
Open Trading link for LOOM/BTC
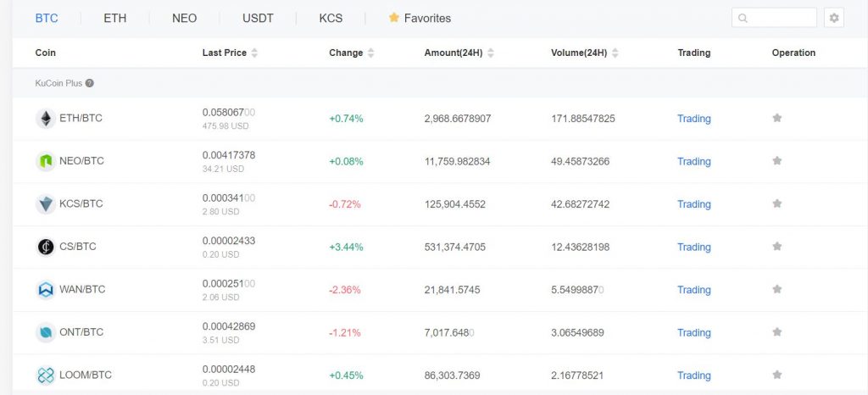(694, 376)
